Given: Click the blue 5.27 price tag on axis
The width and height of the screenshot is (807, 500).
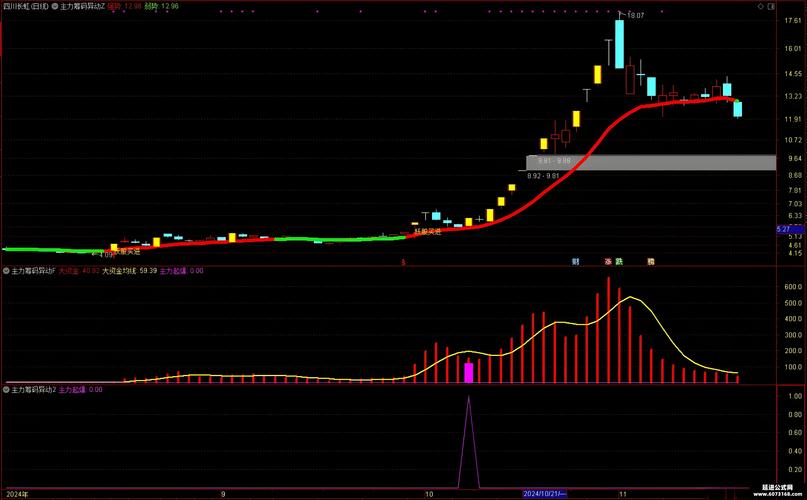Looking at the screenshot, I should [783, 230].
